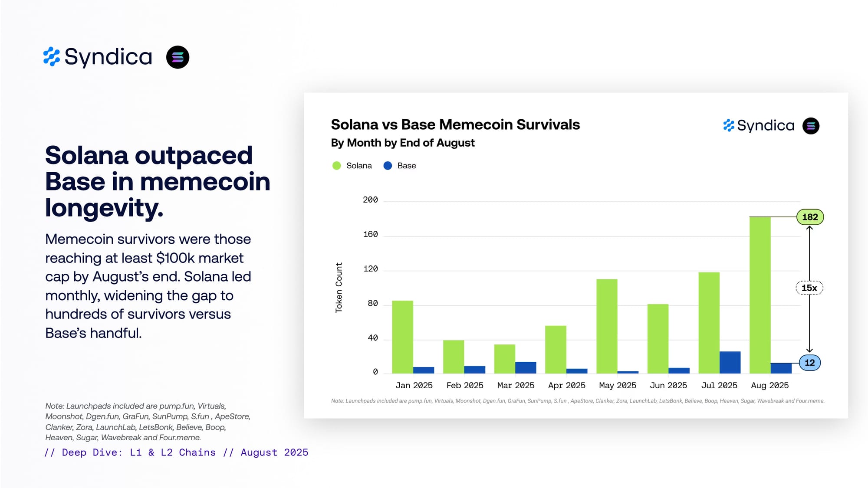868x488 pixels.
Task: Click the Solana bar for Feb 2025
Action: 454,357
